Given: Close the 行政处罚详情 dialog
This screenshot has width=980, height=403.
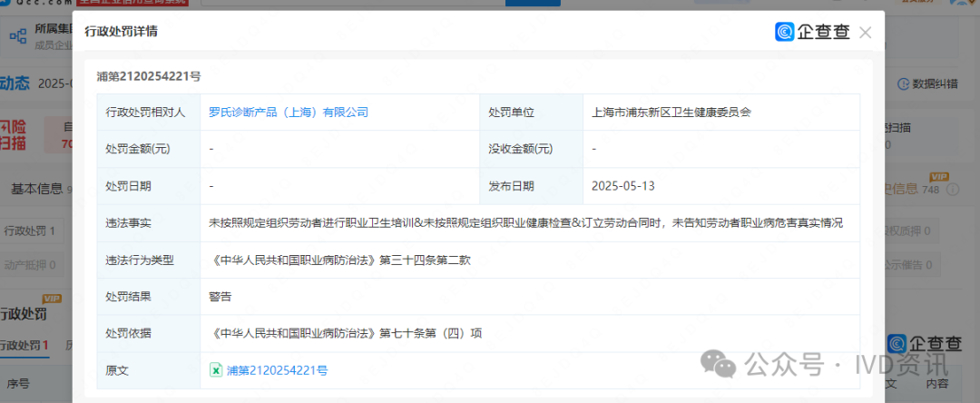Looking at the screenshot, I should (x=865, y=33).
